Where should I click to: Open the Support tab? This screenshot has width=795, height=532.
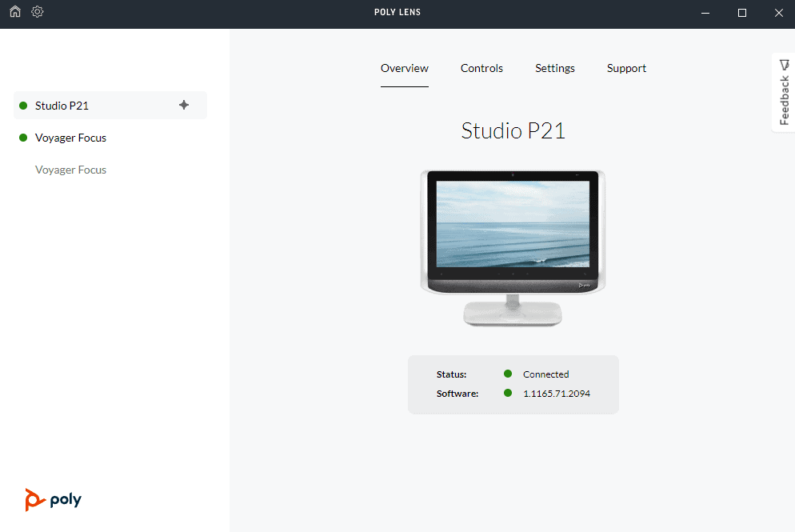point(626,68)
